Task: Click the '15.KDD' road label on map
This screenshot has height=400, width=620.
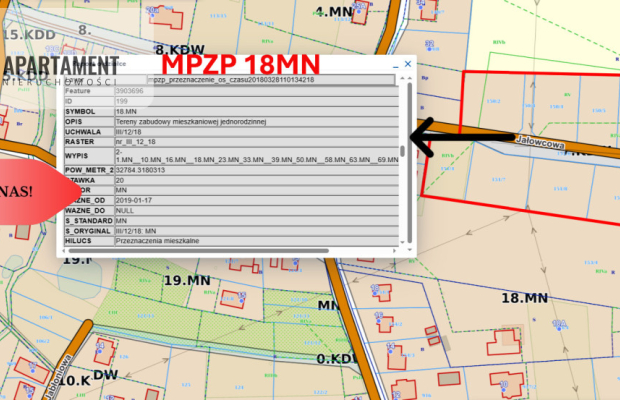Action: click(28, 35)
